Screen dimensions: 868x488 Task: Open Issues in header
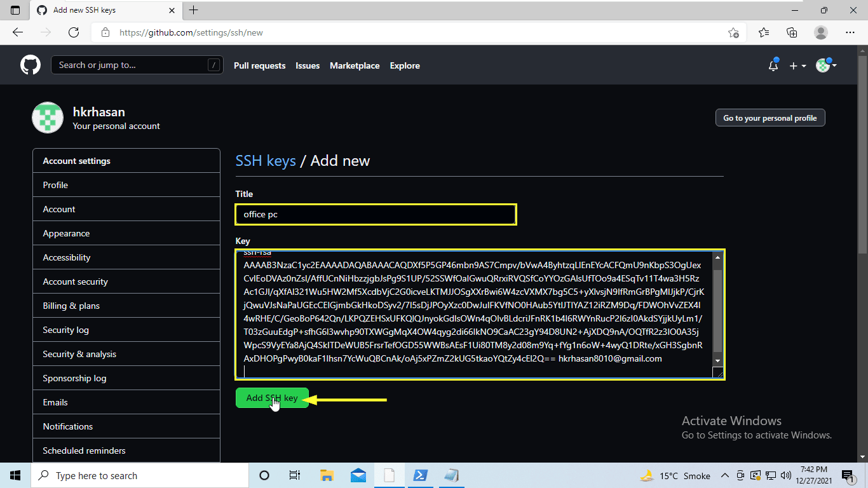(x=308, y=65)
